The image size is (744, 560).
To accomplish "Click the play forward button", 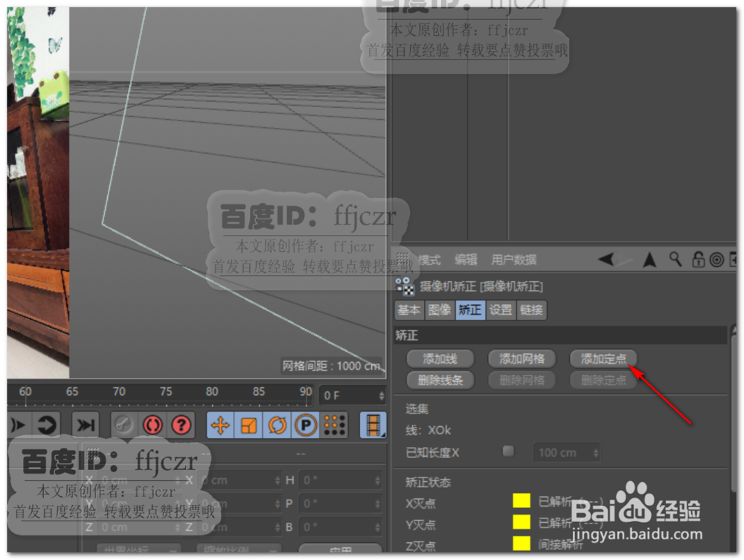I will [x=19, y=425].
